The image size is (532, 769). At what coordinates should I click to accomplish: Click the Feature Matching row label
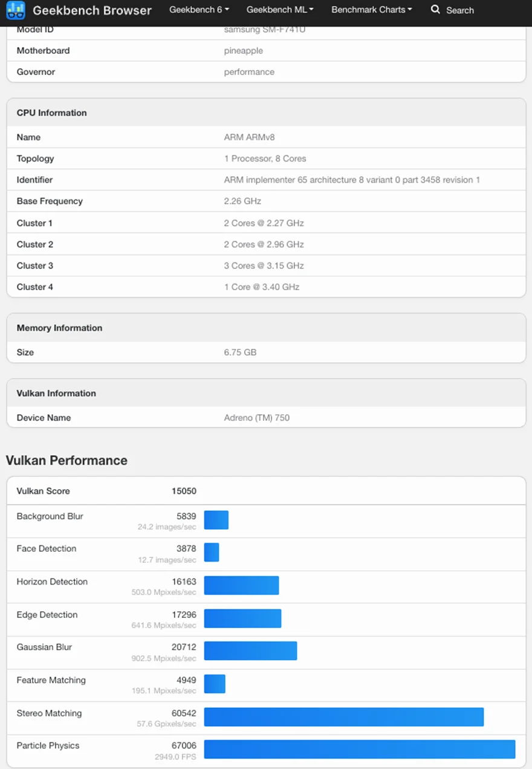click(51, 680)
